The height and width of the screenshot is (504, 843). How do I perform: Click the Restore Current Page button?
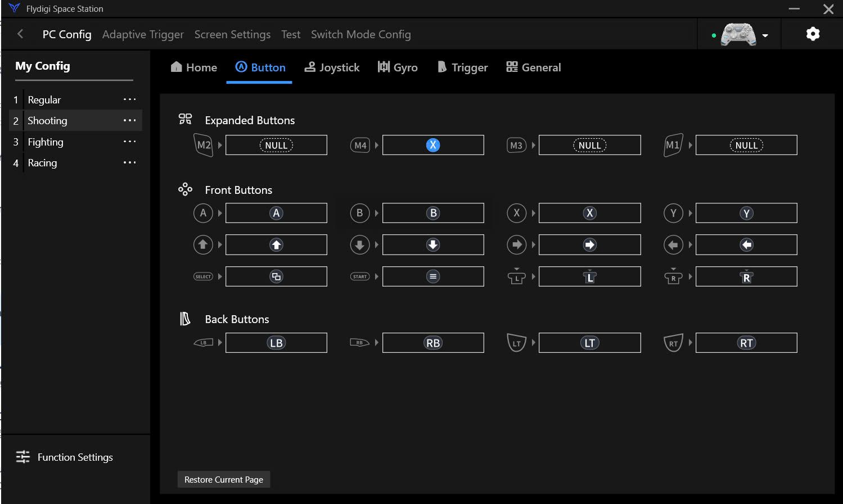coord(224,479)
